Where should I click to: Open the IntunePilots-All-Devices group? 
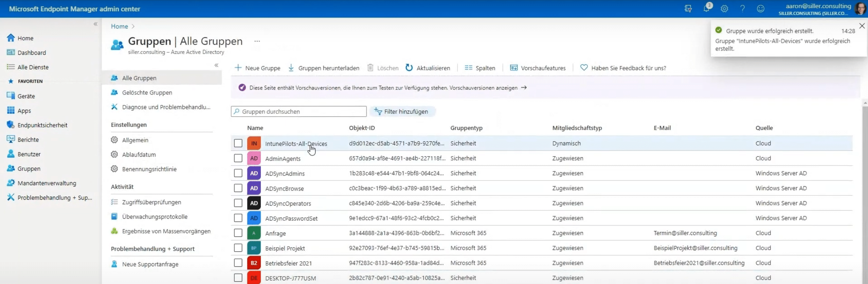coord(296,144)
